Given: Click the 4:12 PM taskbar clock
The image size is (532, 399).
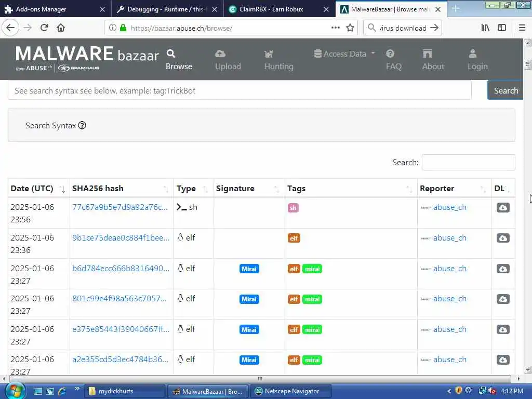Looking at the screenshot, I should [x=512, y=391].
